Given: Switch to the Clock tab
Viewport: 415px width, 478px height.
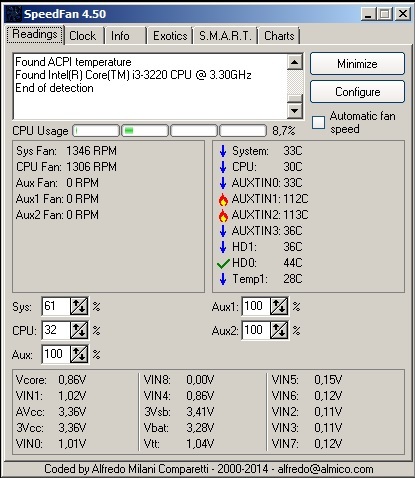Looking at the screenshot, I should 84,36.
